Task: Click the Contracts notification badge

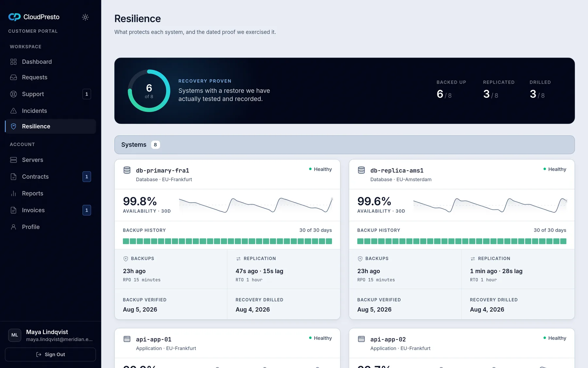Action: (87, 177)
